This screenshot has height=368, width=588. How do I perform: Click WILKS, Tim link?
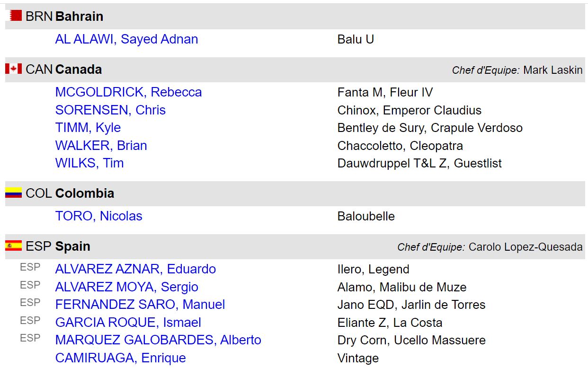point(89,163)
